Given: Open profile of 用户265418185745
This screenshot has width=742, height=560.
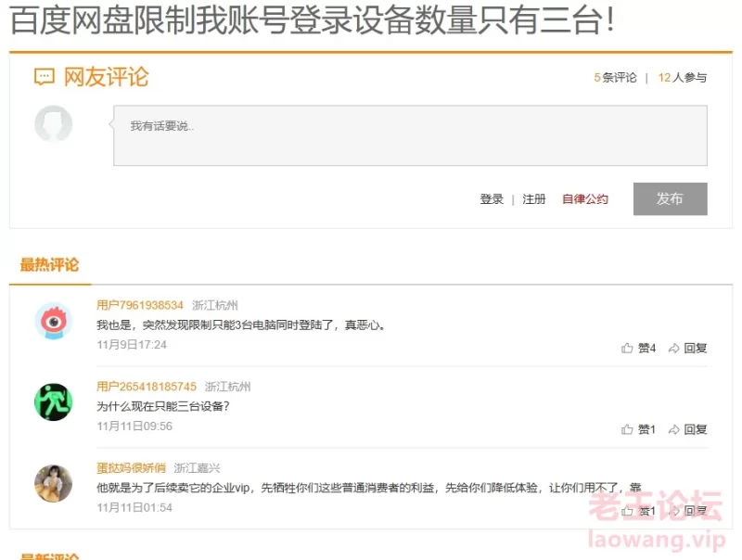Looking at the screenshot, I should pos(147,387).
